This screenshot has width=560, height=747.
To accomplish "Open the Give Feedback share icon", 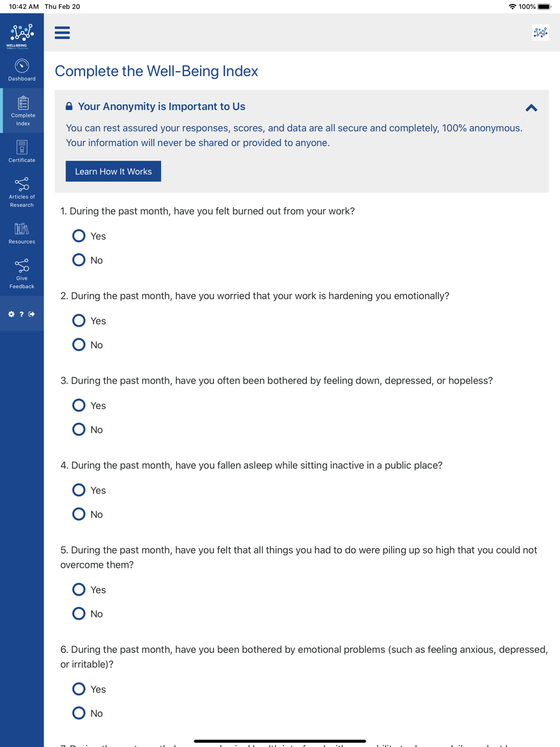I will 22,265.
